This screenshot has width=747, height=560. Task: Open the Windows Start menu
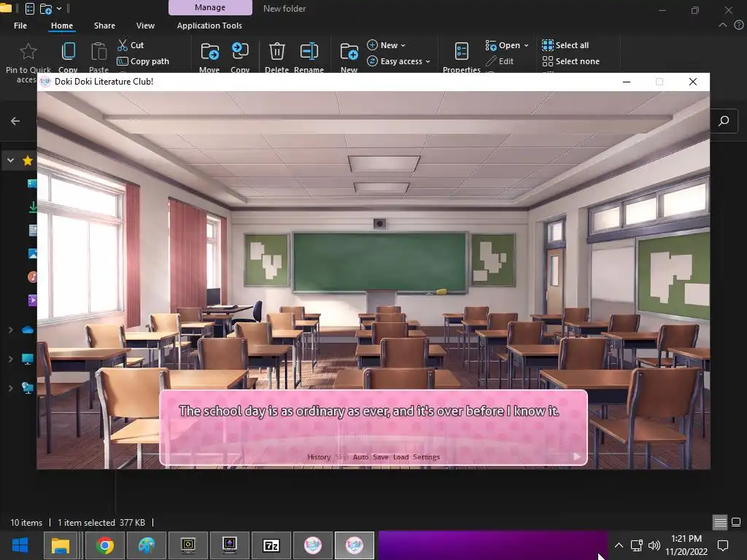coord(20,545)
